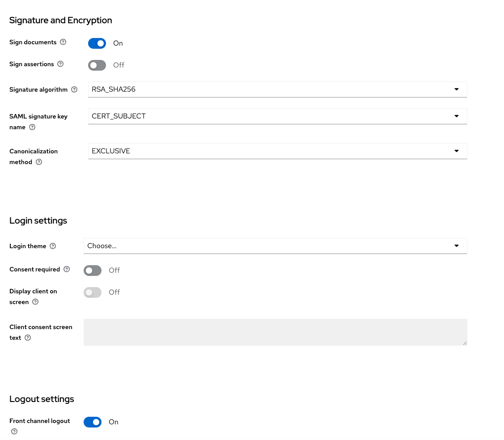
Task: Click Client consent screen text help icon
Action: coord(28,338)
